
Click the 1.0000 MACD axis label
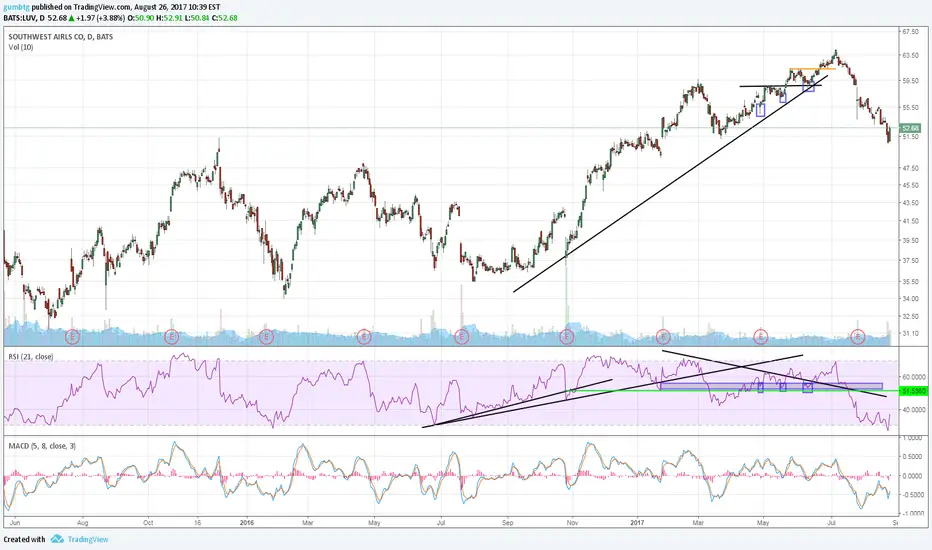point(913,438)
